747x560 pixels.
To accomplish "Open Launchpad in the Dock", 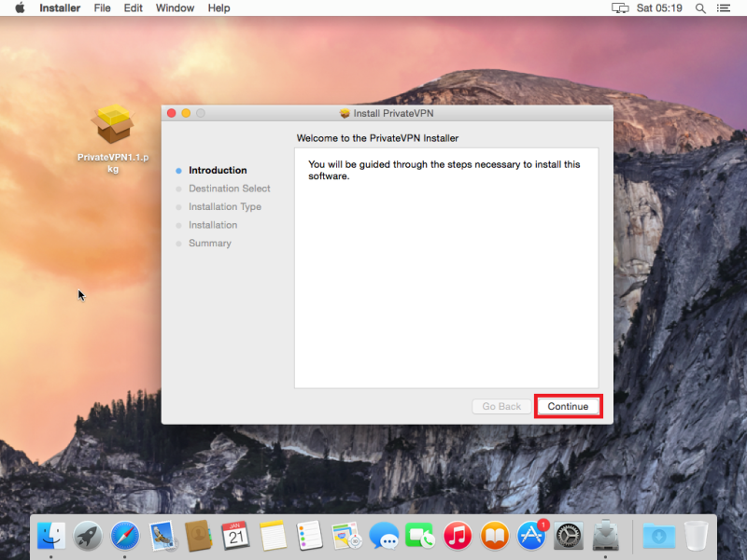I will 88,535.
